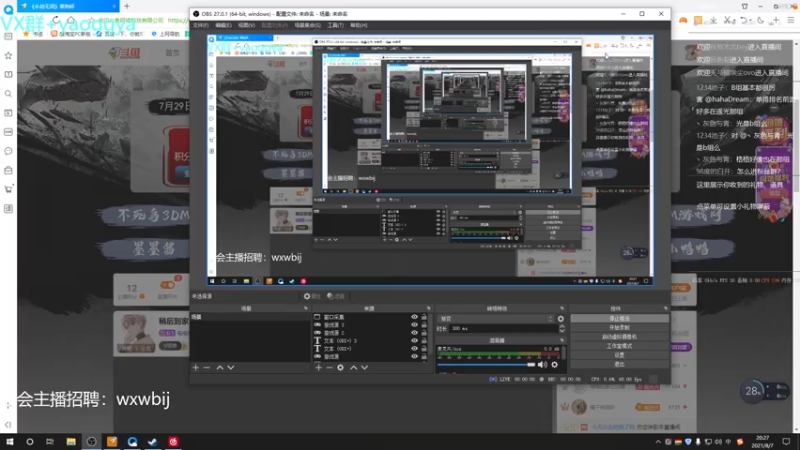Undock the 来源 panel using its pop-out icon
The height and width of the screenshot is (450, 800).
[x=429, y=308]
